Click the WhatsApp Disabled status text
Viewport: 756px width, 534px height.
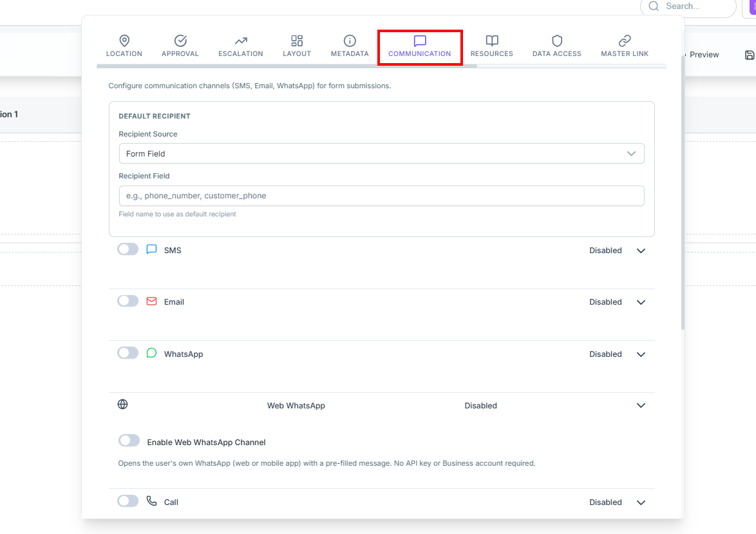605,354
